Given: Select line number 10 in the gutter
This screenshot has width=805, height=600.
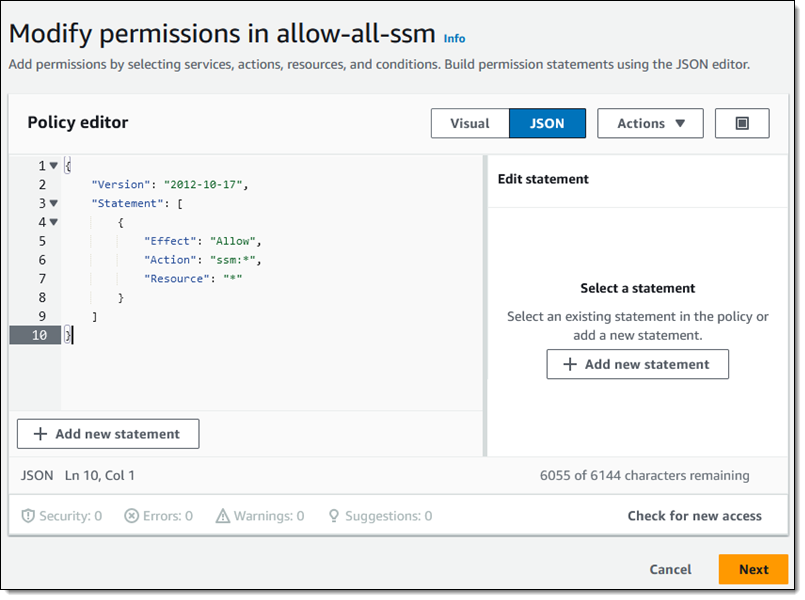Looking at the screenshot, I should click(x=39, y=335).
